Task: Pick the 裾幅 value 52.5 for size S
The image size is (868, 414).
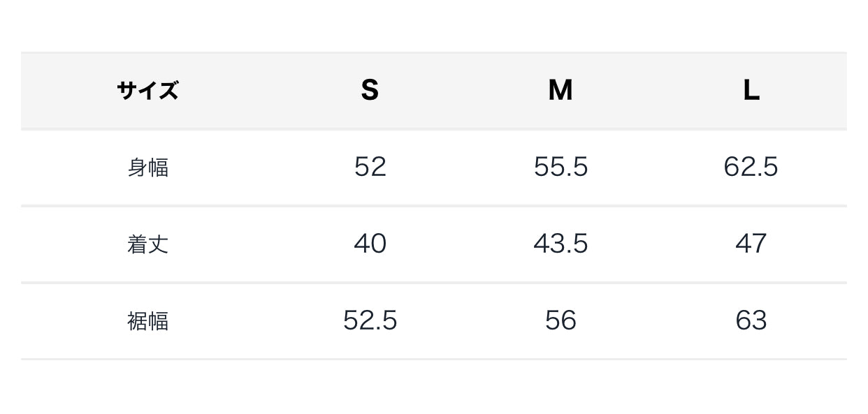Action: point(370,320)
